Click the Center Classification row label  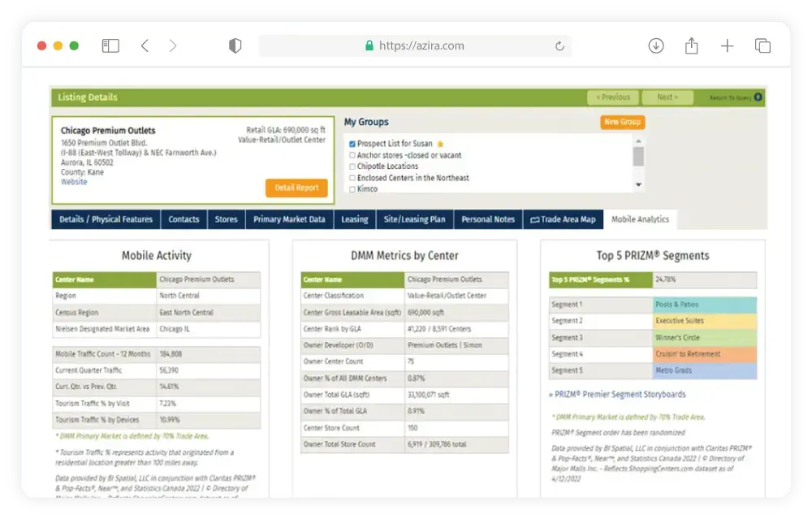coord(334,296)
